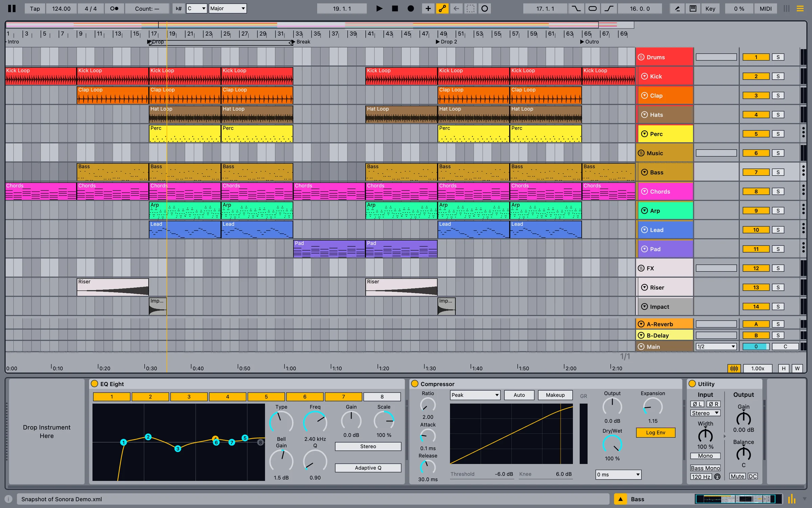The width and height of the screenshot is (812, 508).
Task: Toggle the Loop switch icon
Action: point(592,8)
